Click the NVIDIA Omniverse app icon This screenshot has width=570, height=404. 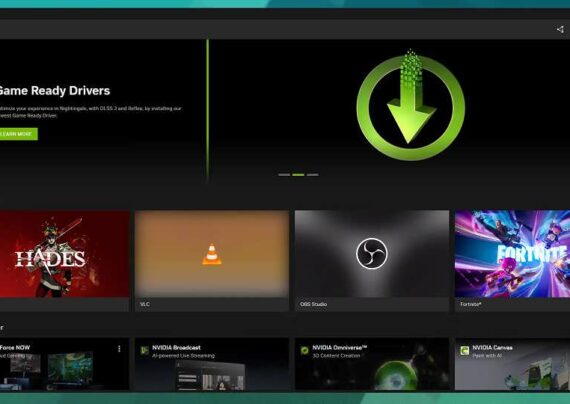(x=304, y=350)
